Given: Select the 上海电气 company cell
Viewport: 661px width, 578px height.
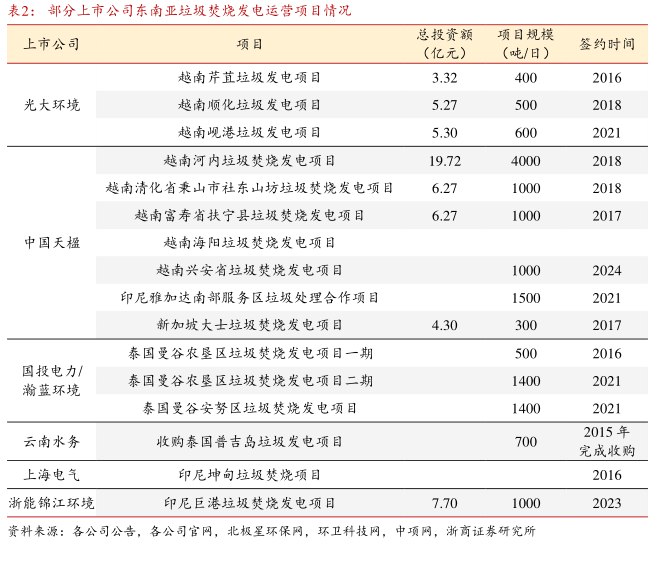Looking at the screenshot, I should click(51, 475).
